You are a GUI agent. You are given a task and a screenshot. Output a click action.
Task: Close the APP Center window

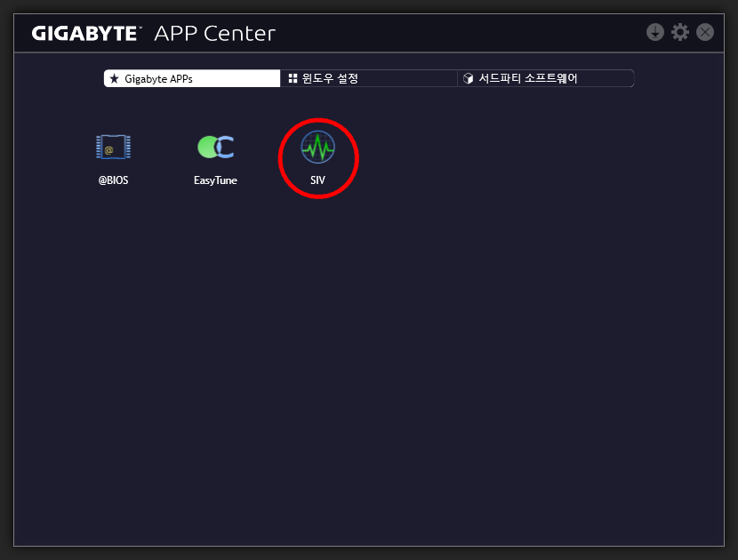pyautogui.click(x=704, y=33)
